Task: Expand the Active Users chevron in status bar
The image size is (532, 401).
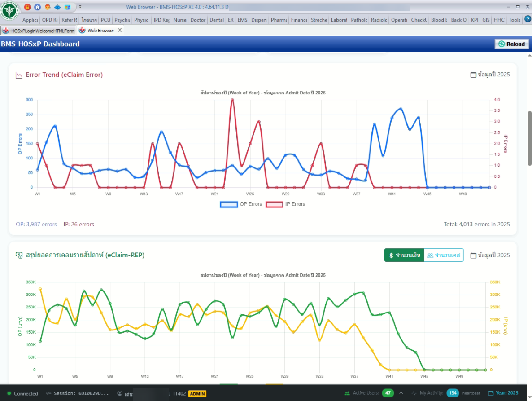Action: click(401, 393)
